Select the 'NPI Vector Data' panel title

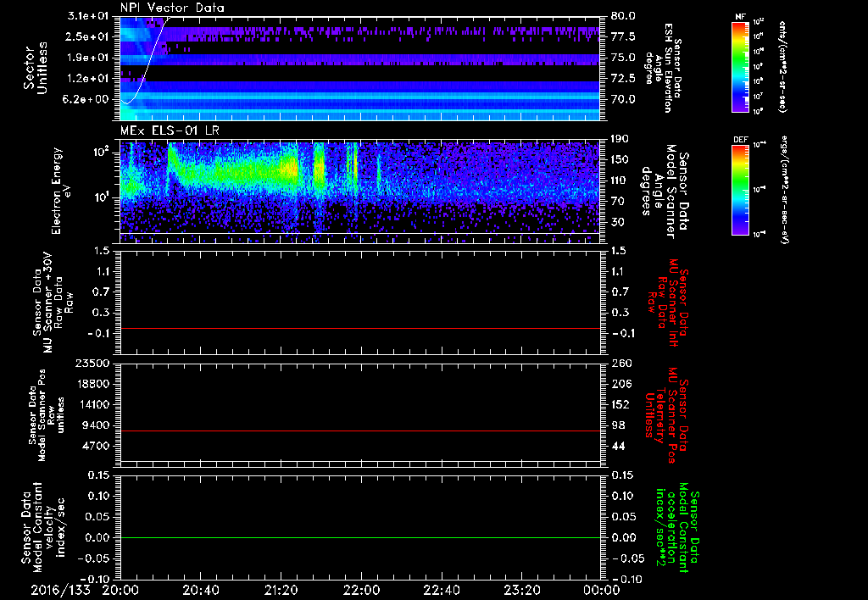tap(172, 8)
